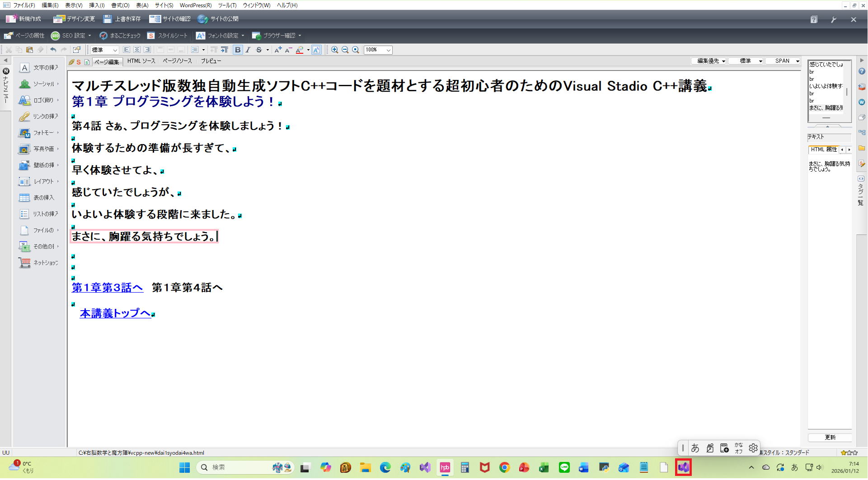Toggle italic formatting button
Screen dimensions: 868x480
(x=248, y=50)
